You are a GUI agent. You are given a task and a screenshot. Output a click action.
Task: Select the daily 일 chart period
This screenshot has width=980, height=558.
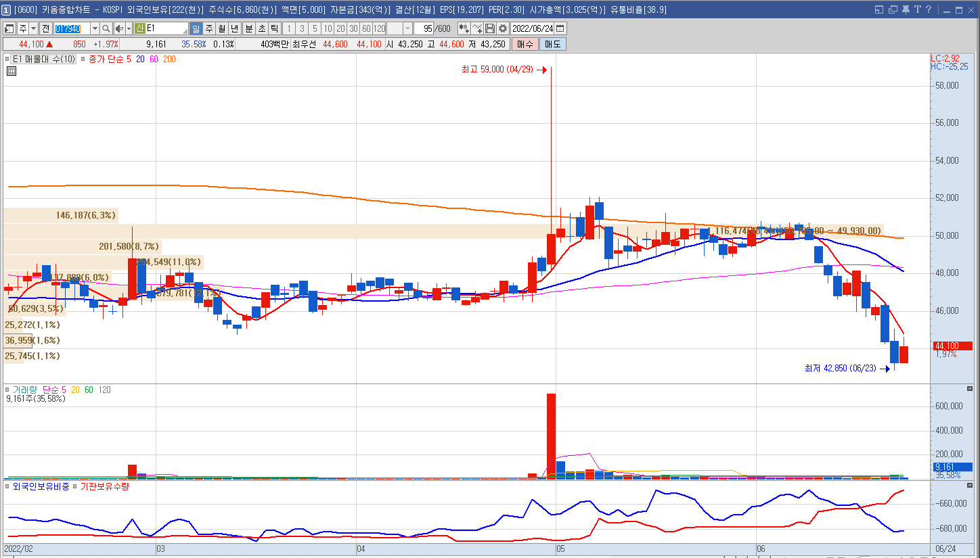point(196,28)
